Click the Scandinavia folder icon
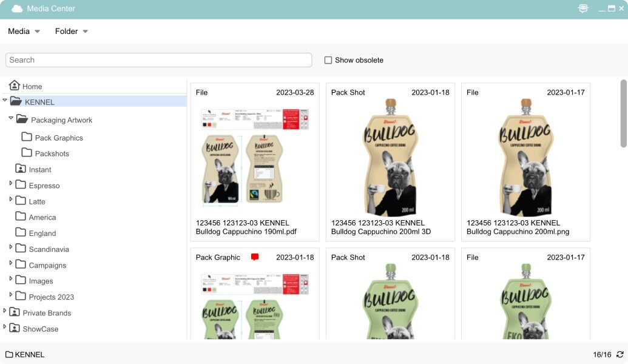Screen dimensions: 628x364 point(21,248)
